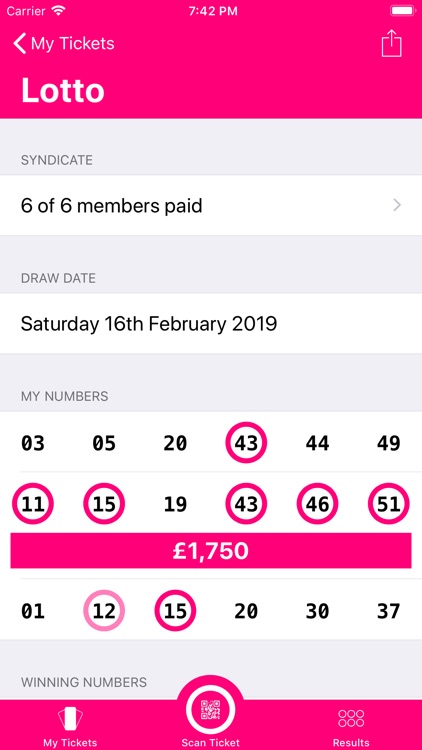
Task: Go back to My Tickets
Action: coord(64,44)
